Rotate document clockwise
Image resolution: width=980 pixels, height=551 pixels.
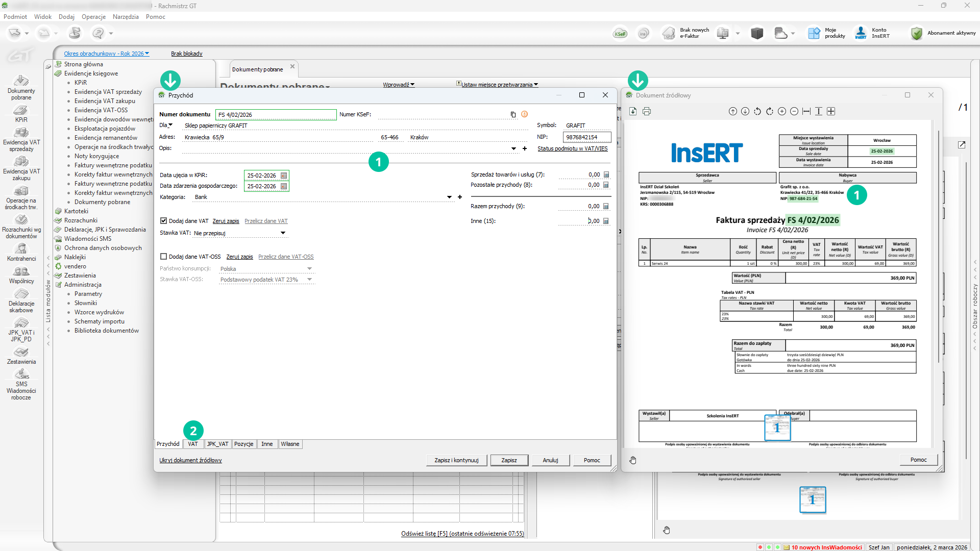tap(770, 111)
